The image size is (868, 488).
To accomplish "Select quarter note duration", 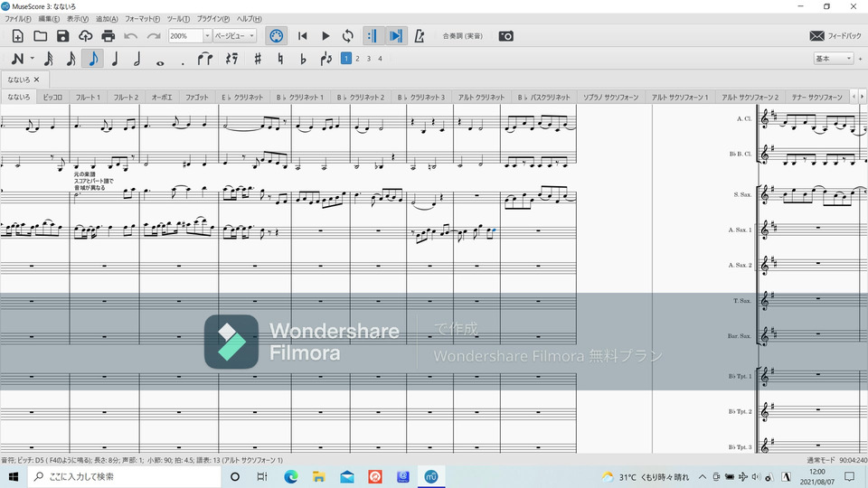I will (x=115, y=59).
